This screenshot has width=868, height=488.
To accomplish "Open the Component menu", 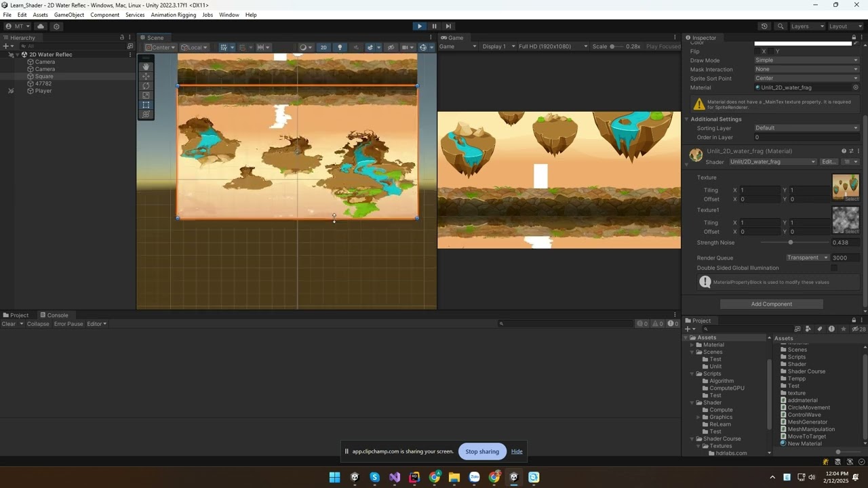I will click(104, 15).
